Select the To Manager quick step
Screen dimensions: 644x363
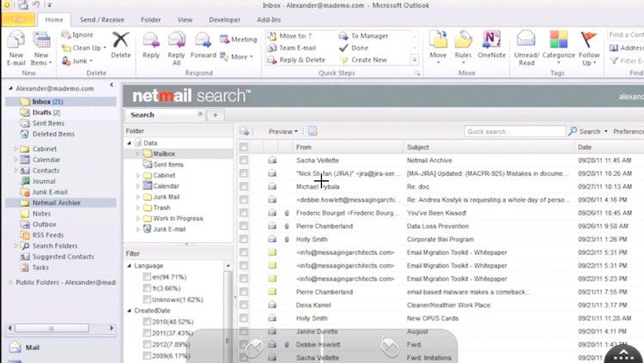(369, 36)
